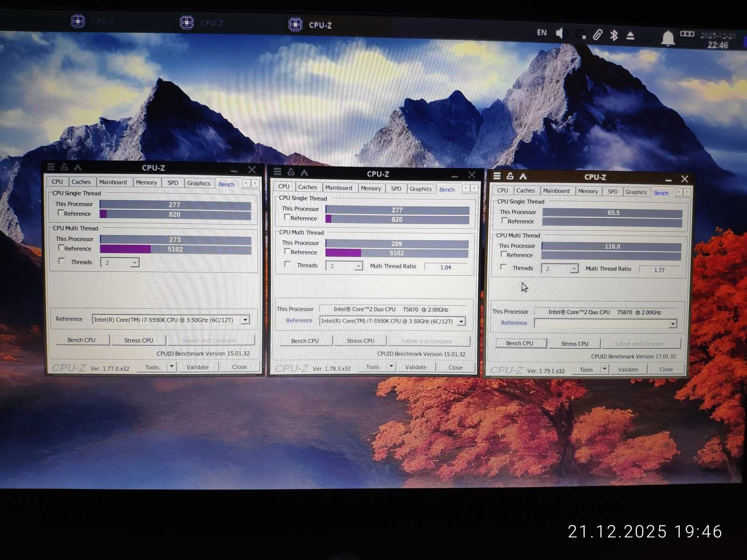This screenshot has width=747, height=560.
Task: Open the paperclip clipboard tray icon
Action: 598,35
